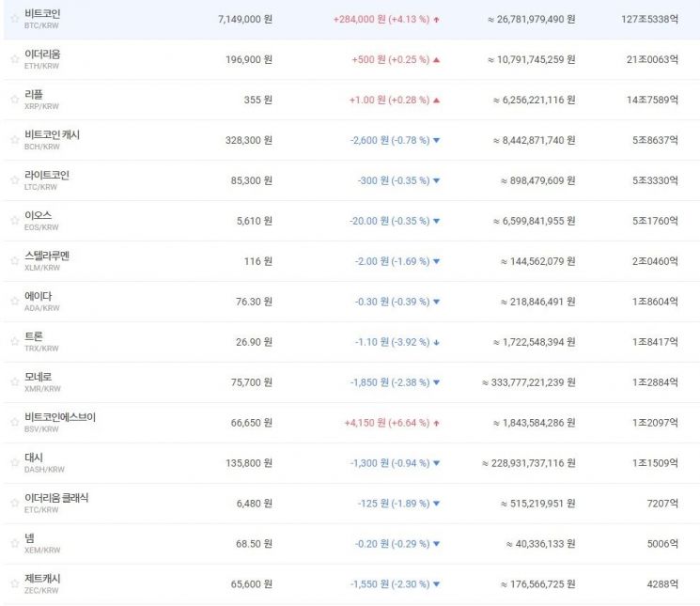Star the XLM/KRW coin row
Image resolution: width=700 pixels, height=606 pixels.
[x=14, y=261]
